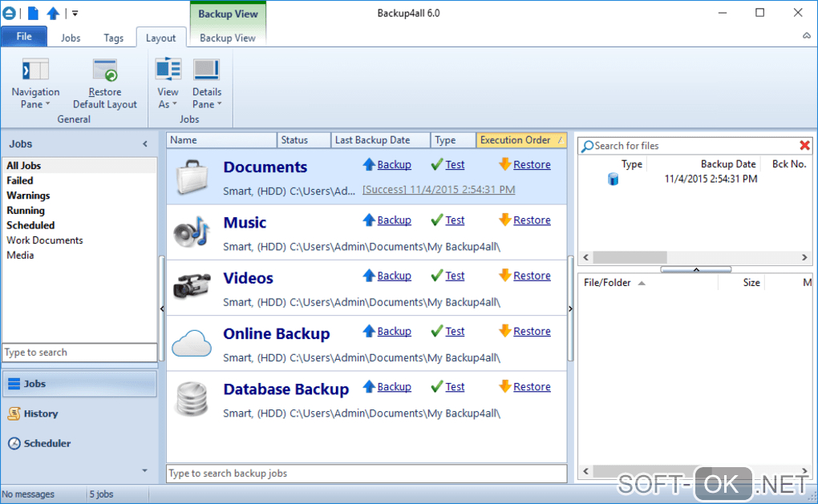Click the Type to search field in Jobs pane
Screen dimensions: 818x504
(79, 353)
